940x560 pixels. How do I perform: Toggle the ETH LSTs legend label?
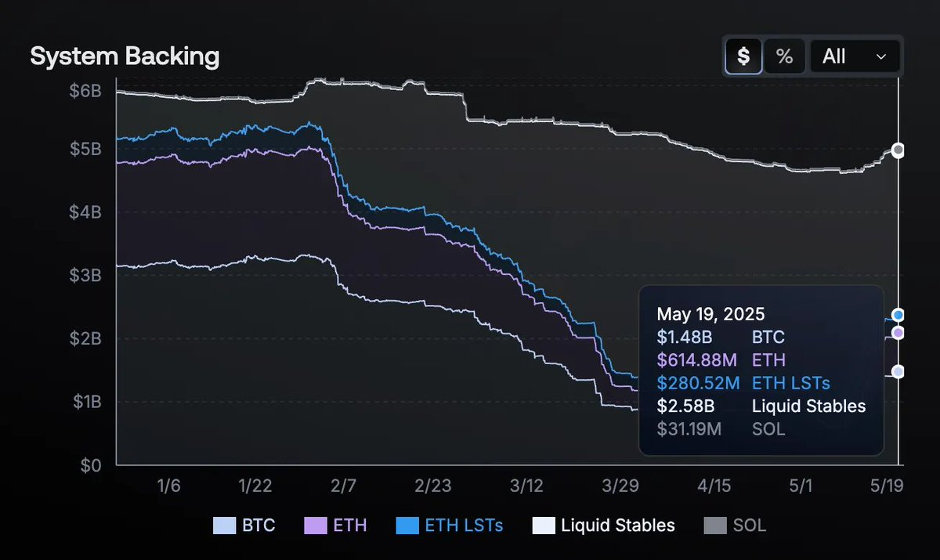tap(464, 525)
